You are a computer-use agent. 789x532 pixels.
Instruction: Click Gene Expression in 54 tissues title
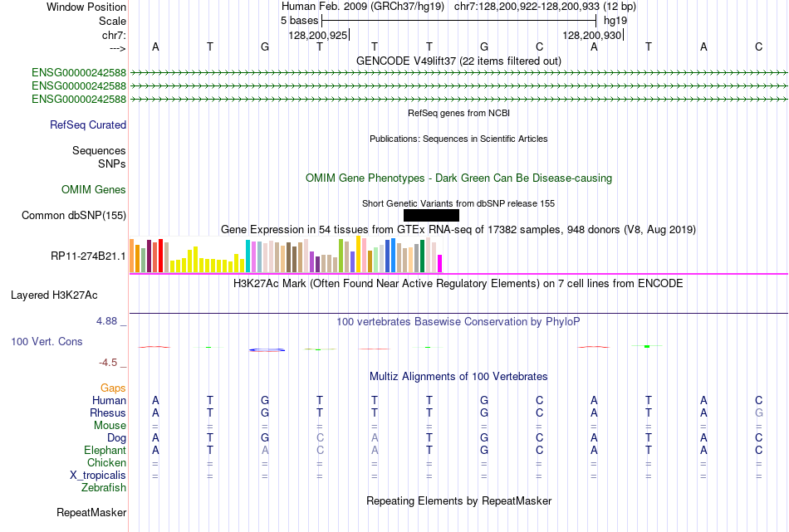coord(458,229)
